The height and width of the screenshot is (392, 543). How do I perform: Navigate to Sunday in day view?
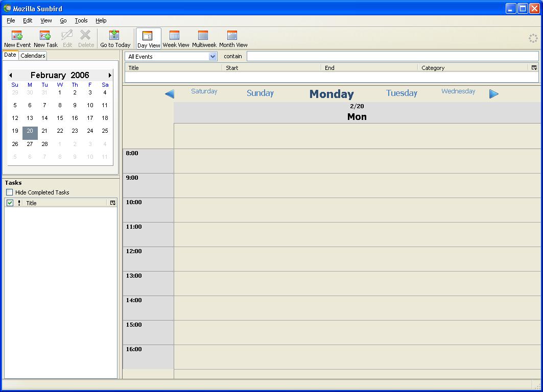click(x=260, y=93)
